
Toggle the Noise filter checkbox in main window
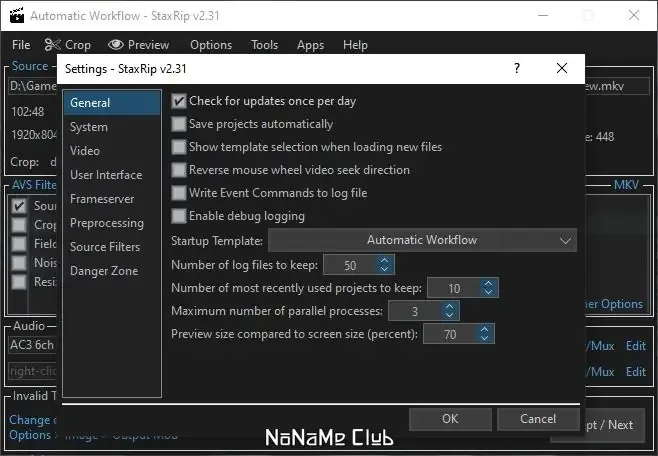(x=19, y=263)
